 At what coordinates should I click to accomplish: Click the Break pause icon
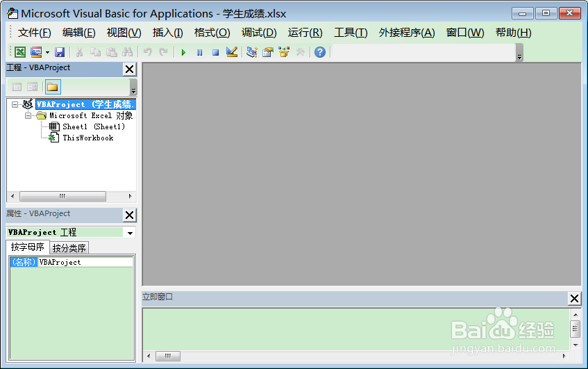click(x=199, y=53)
